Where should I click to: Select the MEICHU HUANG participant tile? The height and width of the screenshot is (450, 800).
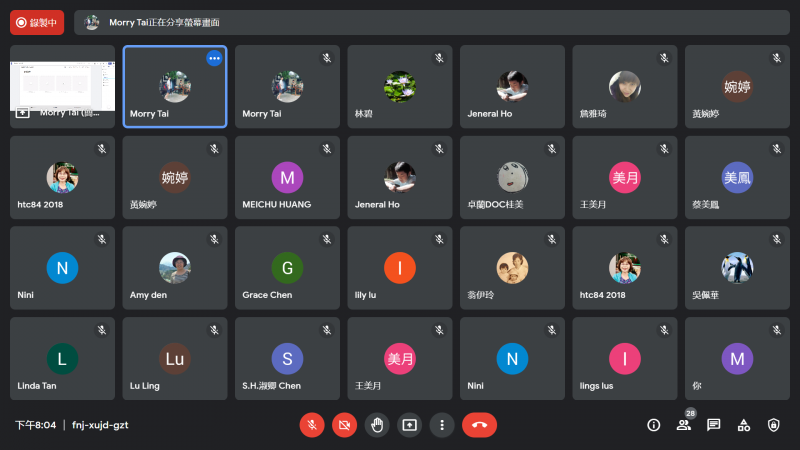287,177
